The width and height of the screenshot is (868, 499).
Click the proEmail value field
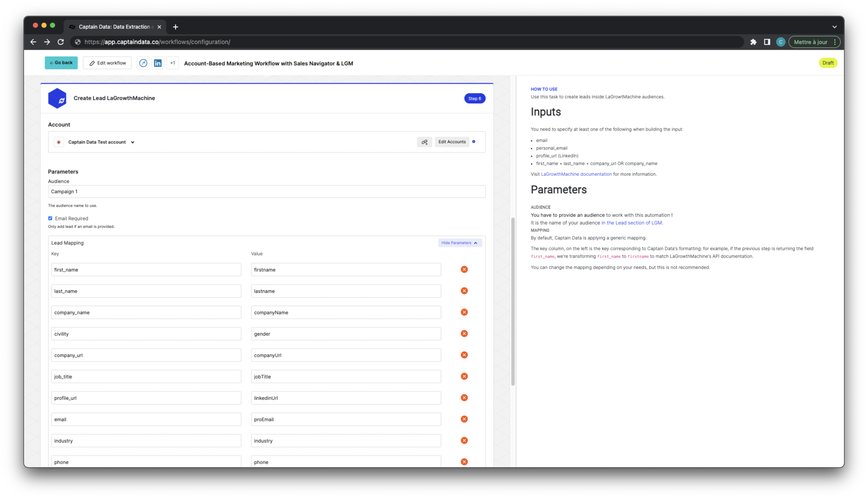coord(346,419)
